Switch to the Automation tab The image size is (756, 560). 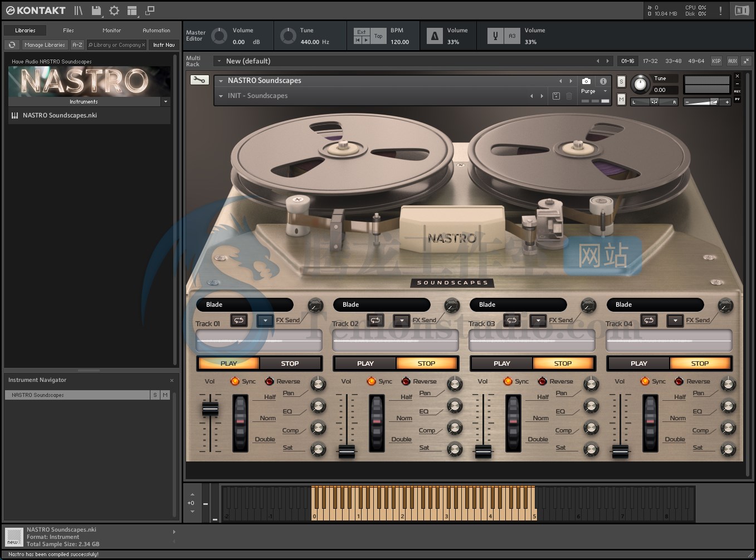coord(157,31)
